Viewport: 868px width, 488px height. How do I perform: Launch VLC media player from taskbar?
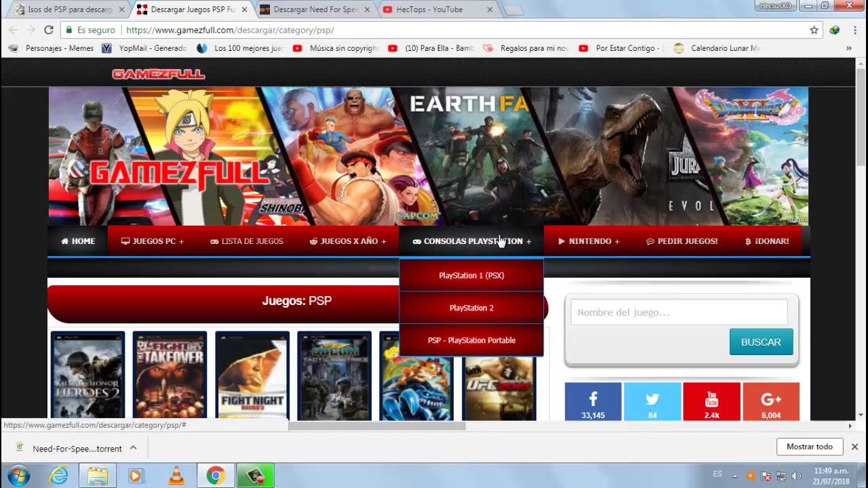(176, 476)
